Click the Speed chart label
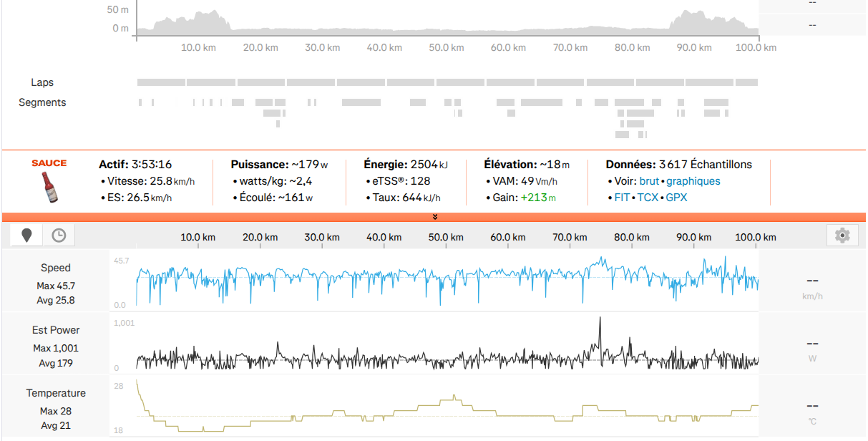This screenshot has height=441, width=868. (56, 267)
